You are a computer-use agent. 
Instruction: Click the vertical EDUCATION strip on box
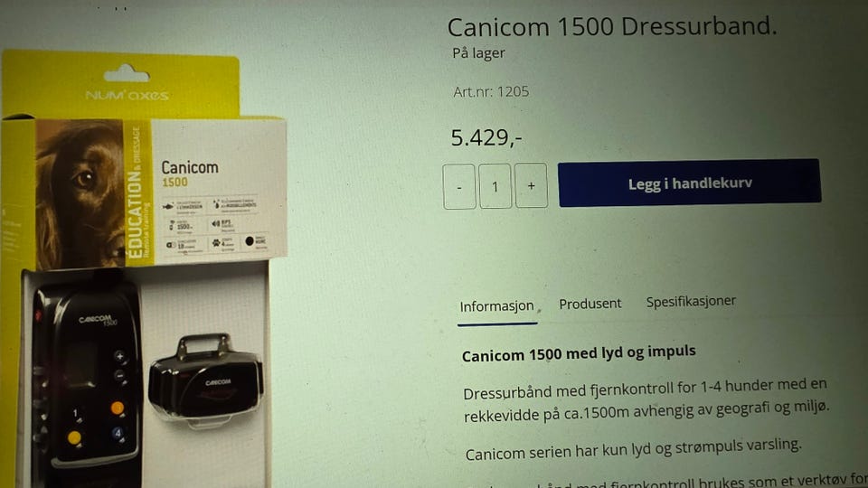pyautogui.click(x=137, y=192)
